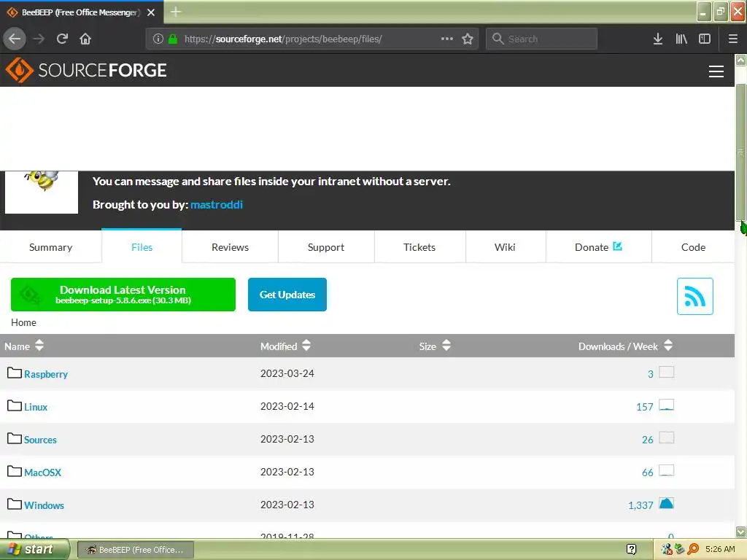Open the Linux folder link
Image resolution: width=747 pixels, height=560 pixels.
click(36, 407)
